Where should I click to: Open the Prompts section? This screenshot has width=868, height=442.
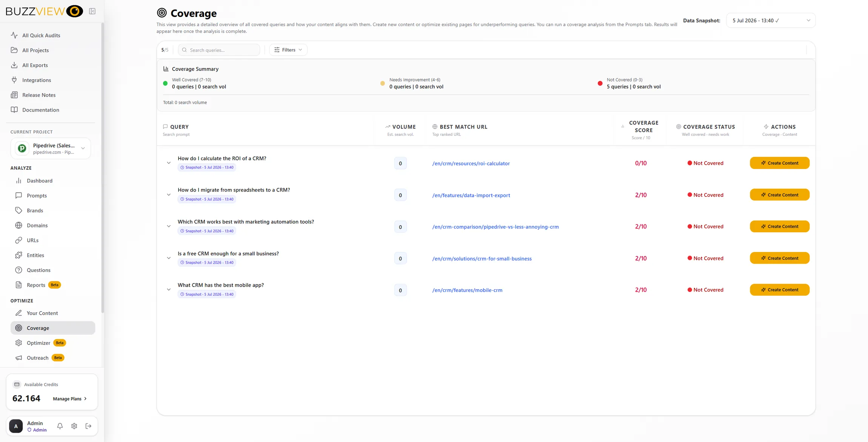pyautogui.click(x=53, y=195)
